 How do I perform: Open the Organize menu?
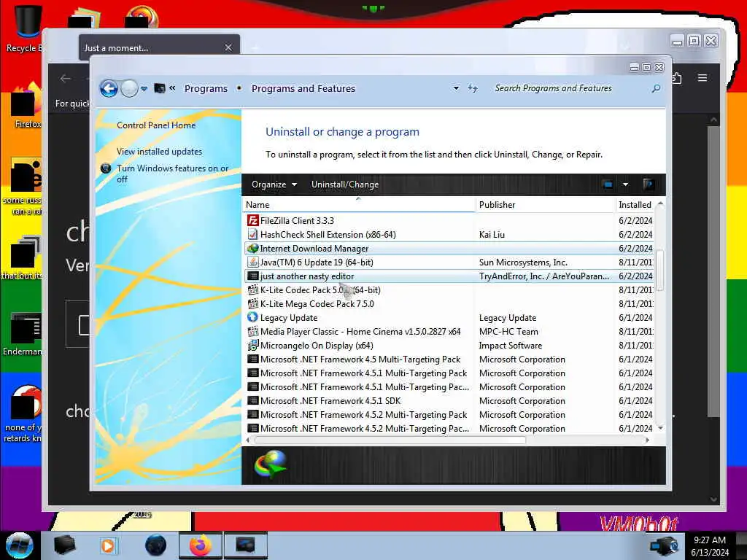274,184
